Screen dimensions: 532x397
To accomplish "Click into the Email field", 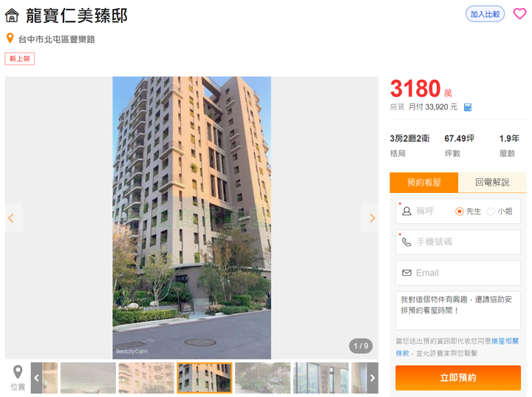I will tap(457, 273).
